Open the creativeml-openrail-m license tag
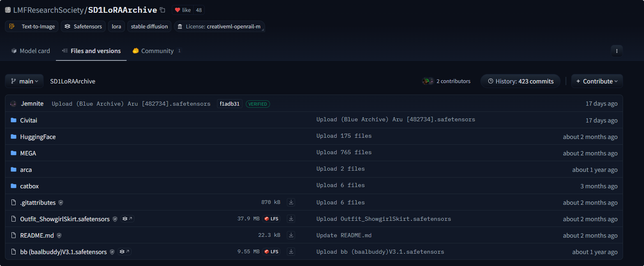 [x=219, y=26]
